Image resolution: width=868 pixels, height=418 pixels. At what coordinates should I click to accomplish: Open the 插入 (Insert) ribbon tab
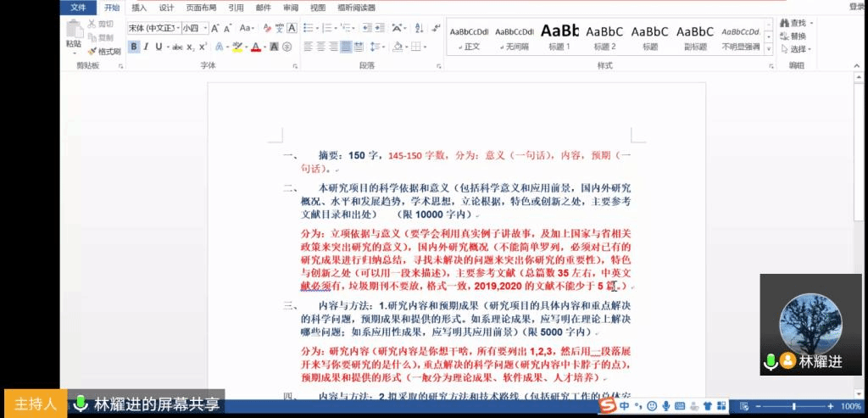(139, 8)
